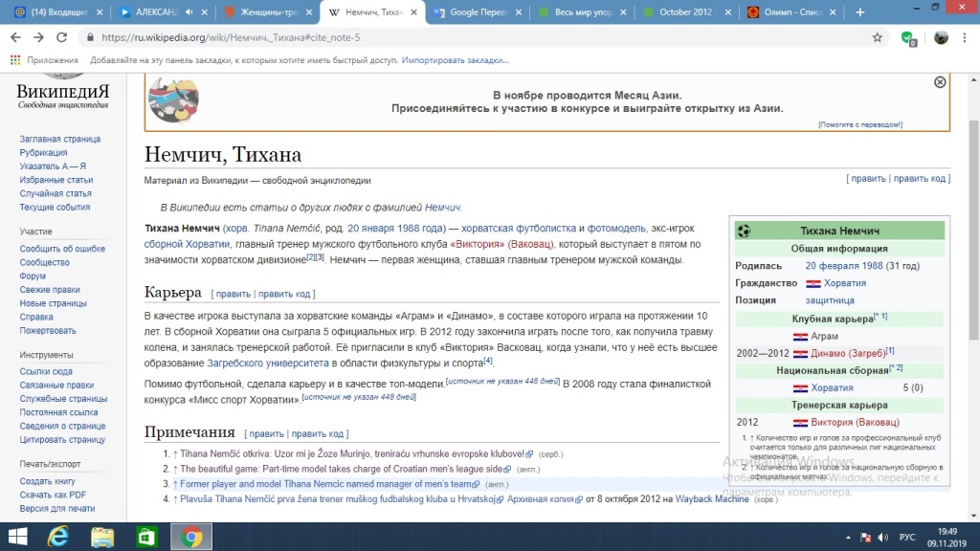Click the site lock icon in address bar
The image size is (980, 551).
tap(90, 37)
